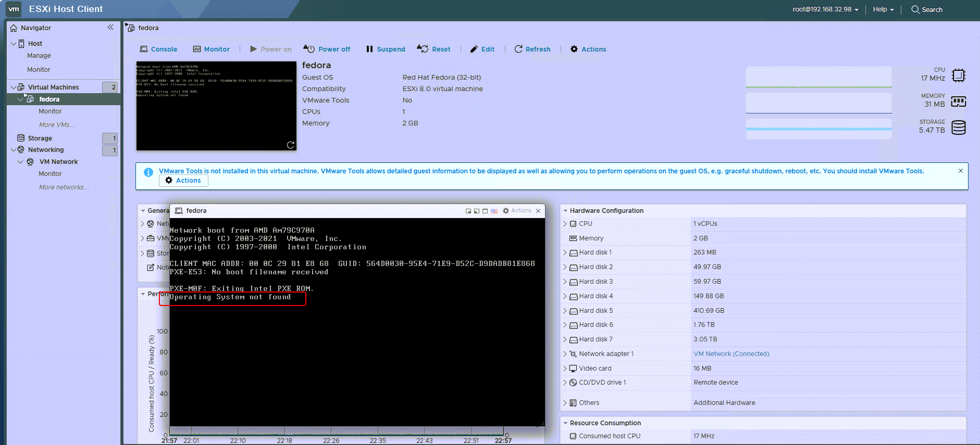The image size is (980, 445).
Task: Power off the fedora VM
Action: click(x=327, y=49)
